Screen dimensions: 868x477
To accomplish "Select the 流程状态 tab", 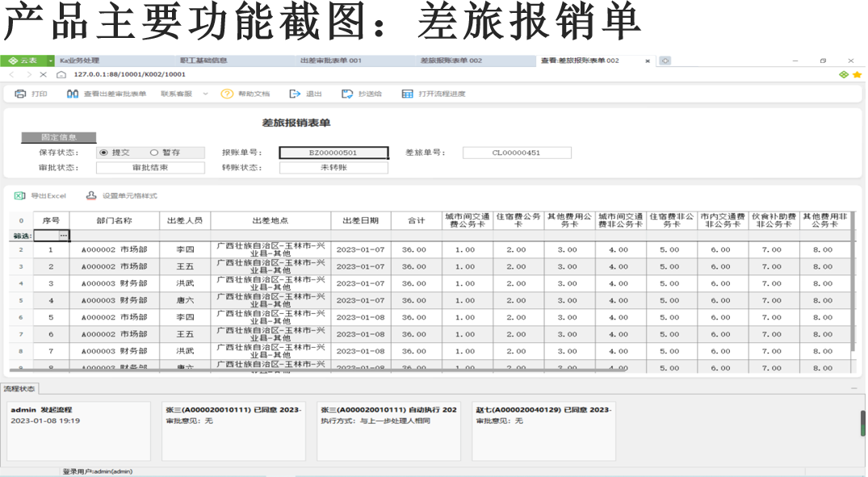I will (19, 389).
